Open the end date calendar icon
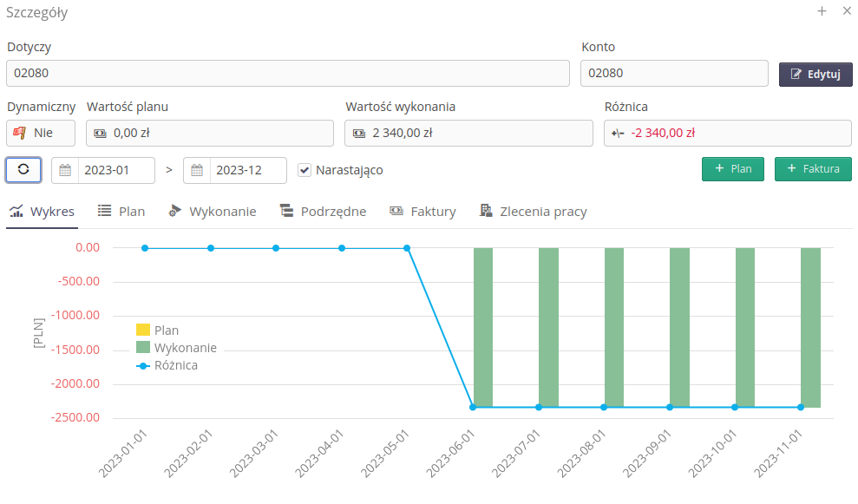 pyautogui.click(x=197, y=170)
